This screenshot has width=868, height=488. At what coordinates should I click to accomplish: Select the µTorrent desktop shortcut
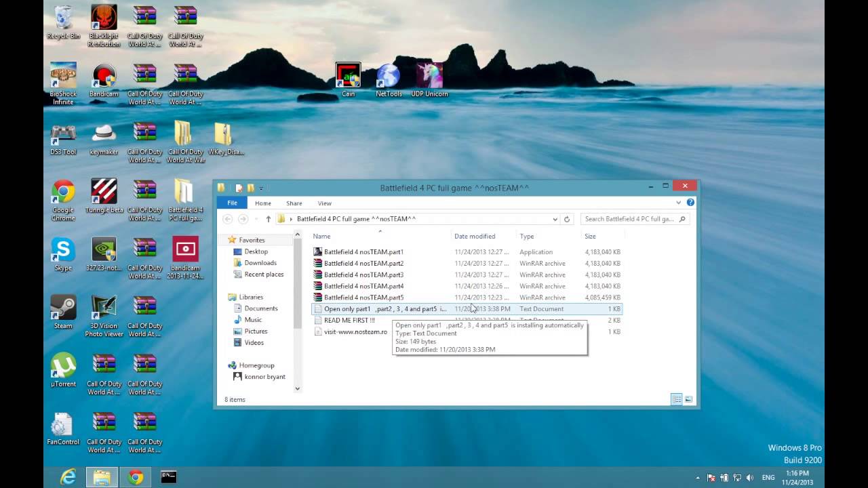pos(63,370)
